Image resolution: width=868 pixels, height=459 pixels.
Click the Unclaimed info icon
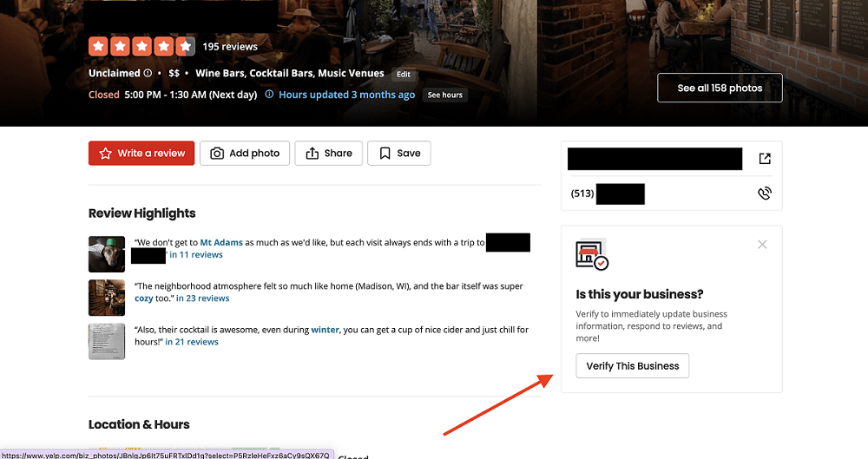(148, 73)
